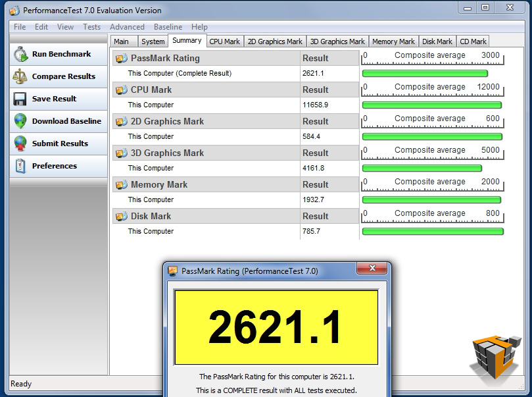
Task: Open the Tests menu
Action: click(91, 27)
